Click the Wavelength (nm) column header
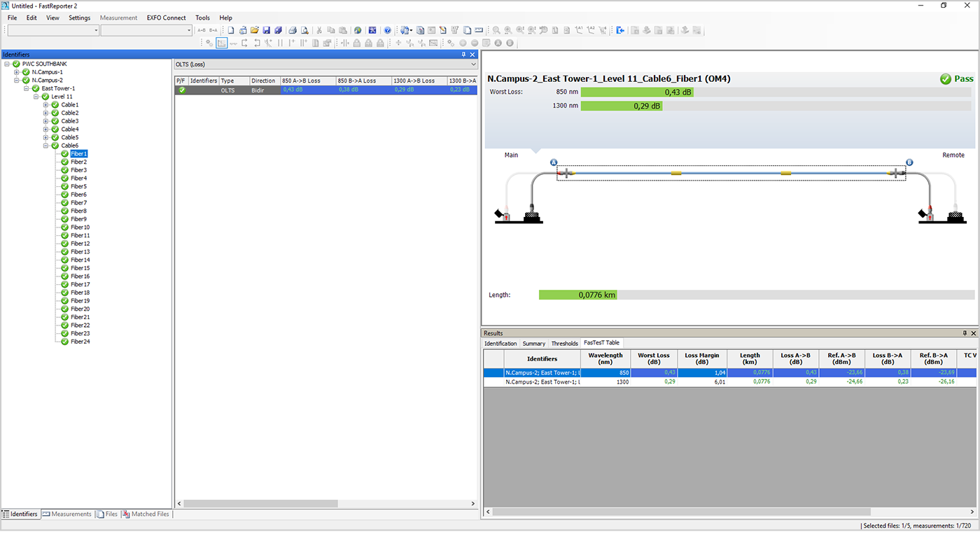This screenshot has height=560, width=980. pyautogui.click(x=605, y=358)
